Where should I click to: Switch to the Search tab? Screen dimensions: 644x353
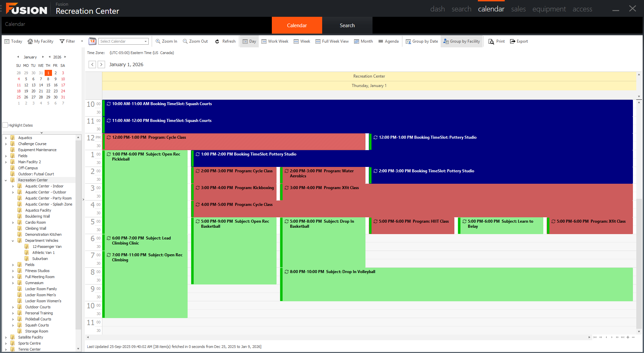coord(347,26)
